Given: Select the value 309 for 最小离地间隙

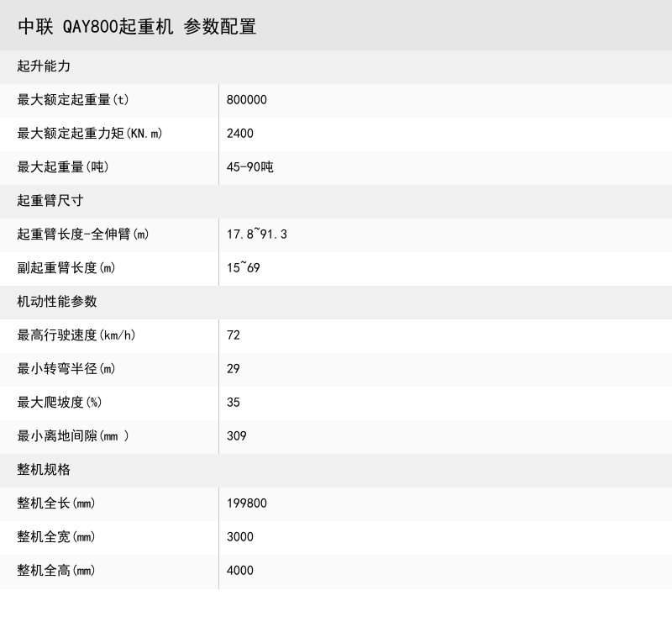Looking at the screenshot, I should point(238,436).
